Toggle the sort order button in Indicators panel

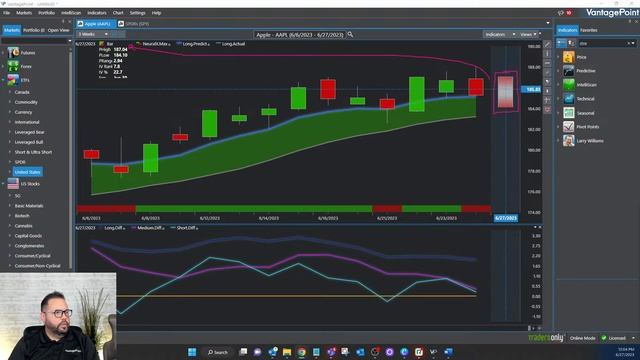(571, 43)
